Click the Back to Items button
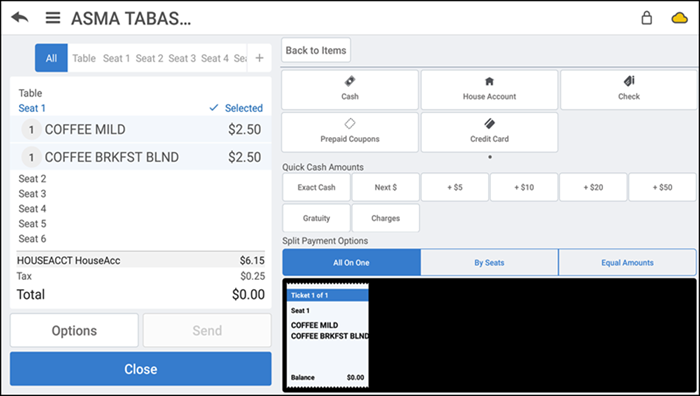Screen dimensions: 700x396 pos(316,50)
